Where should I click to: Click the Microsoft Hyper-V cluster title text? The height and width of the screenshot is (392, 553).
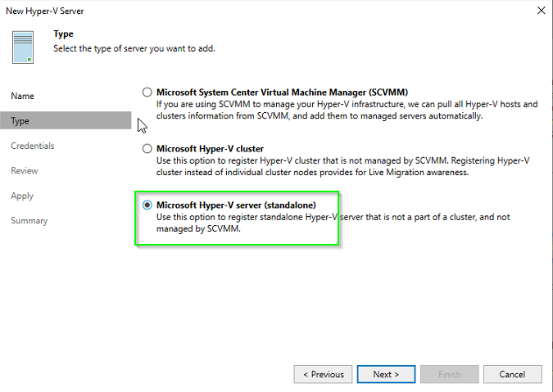[211, 149]
